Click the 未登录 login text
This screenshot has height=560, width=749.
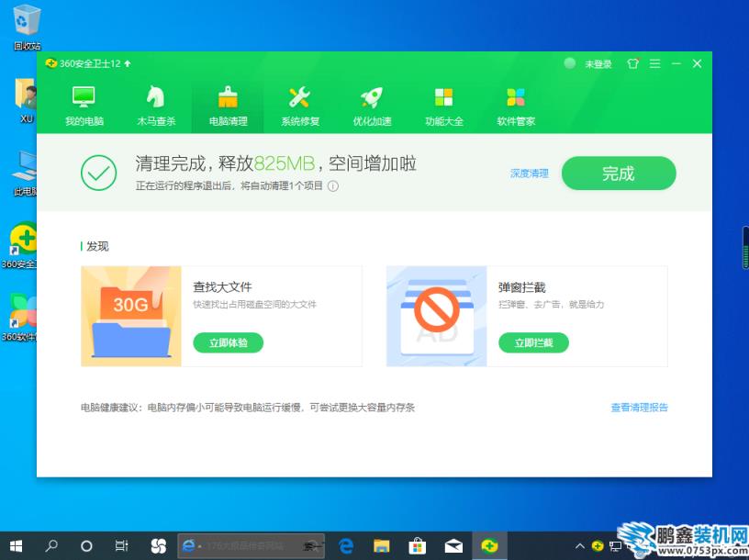click(598, 64)
